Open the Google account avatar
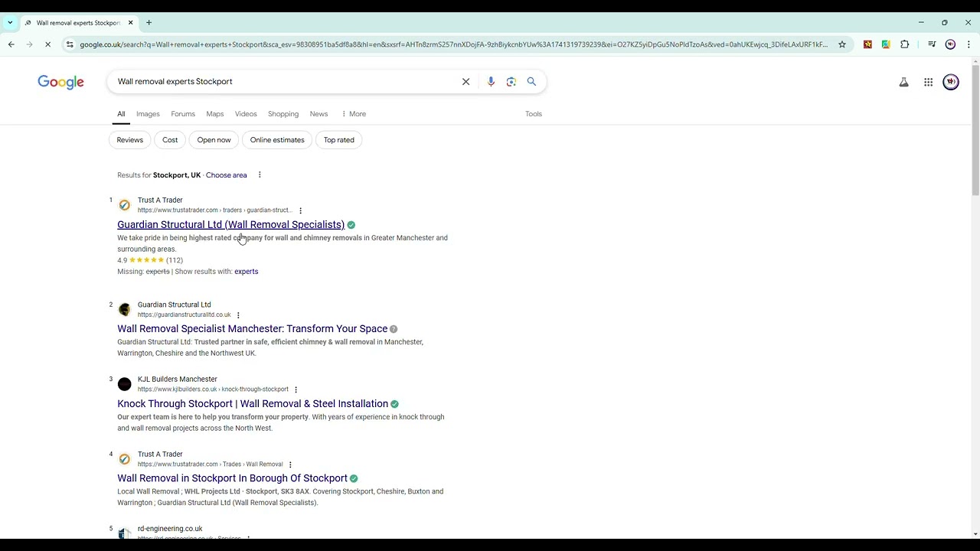Image resolution: width=980 pixels, height=551 pixels. (x=951, y=82)
